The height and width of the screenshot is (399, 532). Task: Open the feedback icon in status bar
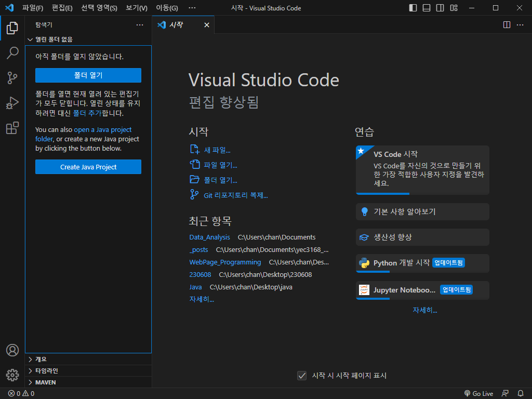point(505,394)
